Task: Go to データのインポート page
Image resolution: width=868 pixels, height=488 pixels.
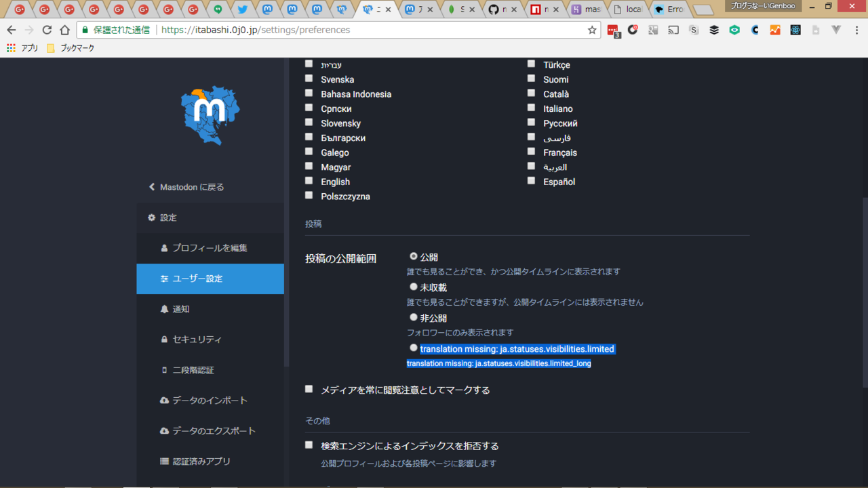Action: click(209, 401)
